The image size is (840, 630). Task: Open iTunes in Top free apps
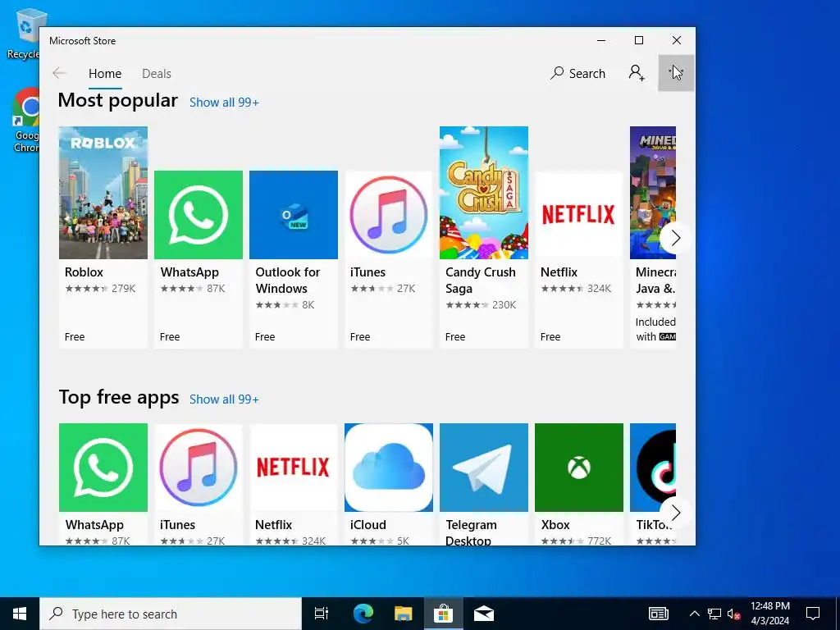pos(199,484)
